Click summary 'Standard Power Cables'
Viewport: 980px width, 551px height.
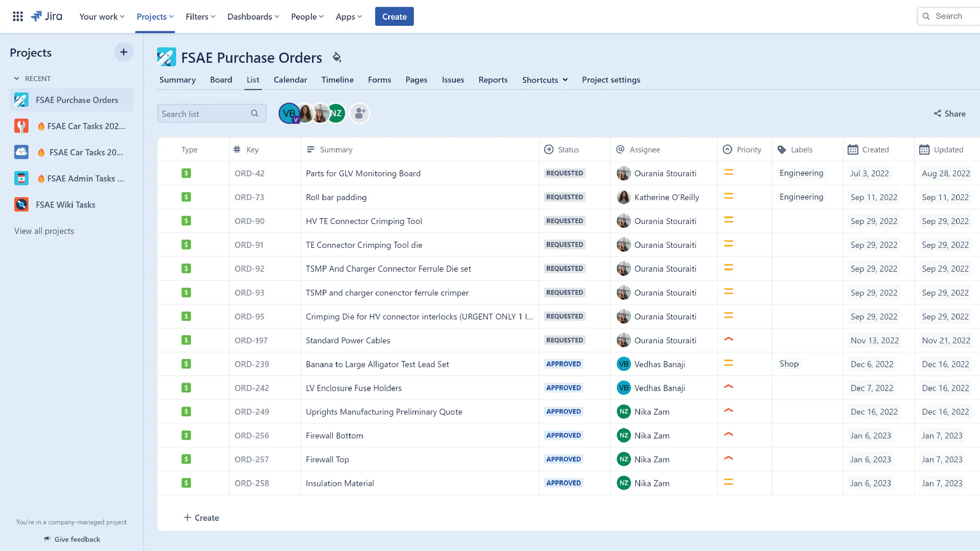(x=348, y=340)
